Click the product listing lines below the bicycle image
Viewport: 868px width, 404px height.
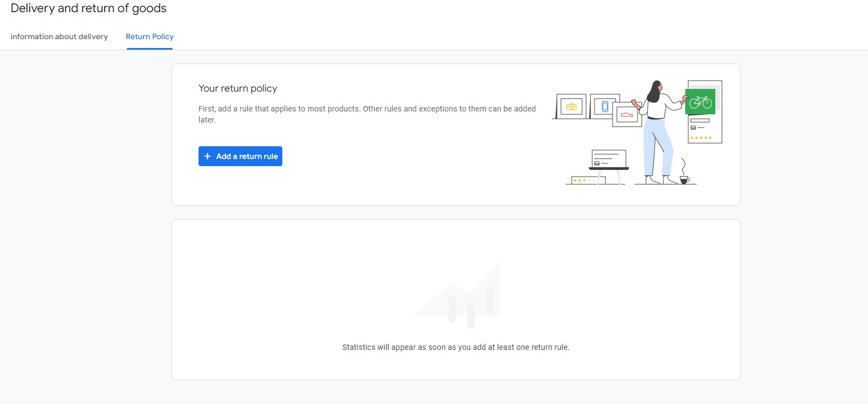699,124
